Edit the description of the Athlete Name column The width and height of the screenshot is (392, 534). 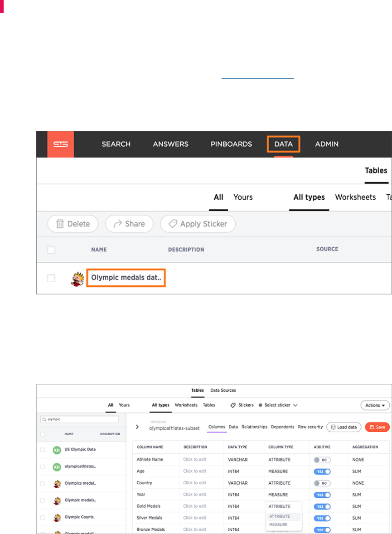point(194,459)
